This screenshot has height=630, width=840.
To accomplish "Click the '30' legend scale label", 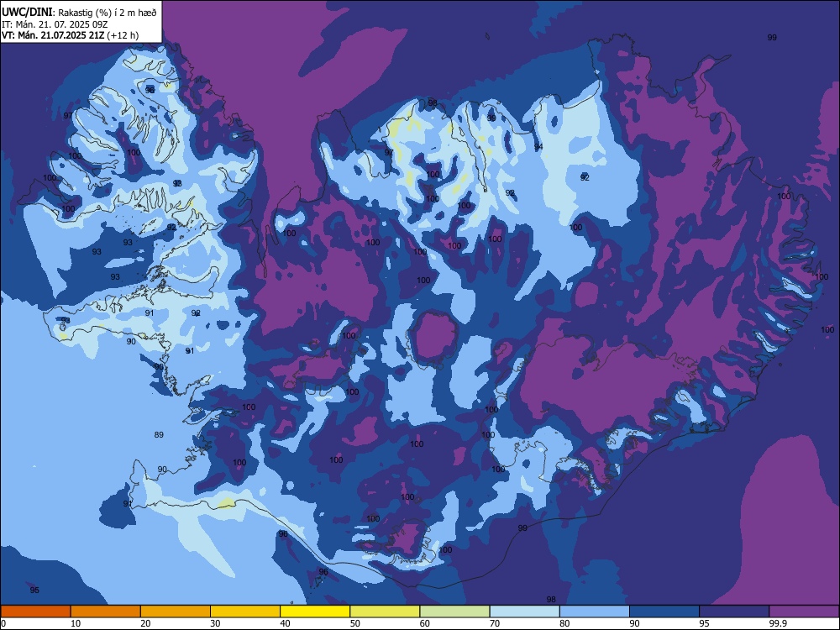I will (x=215, y=623).
